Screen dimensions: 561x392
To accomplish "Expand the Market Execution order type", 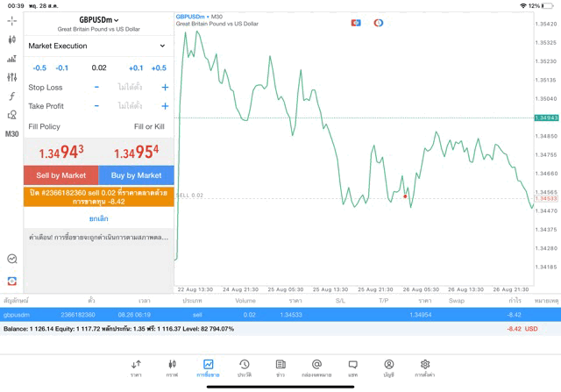I will pyautogui.click(x=96, y=46).
